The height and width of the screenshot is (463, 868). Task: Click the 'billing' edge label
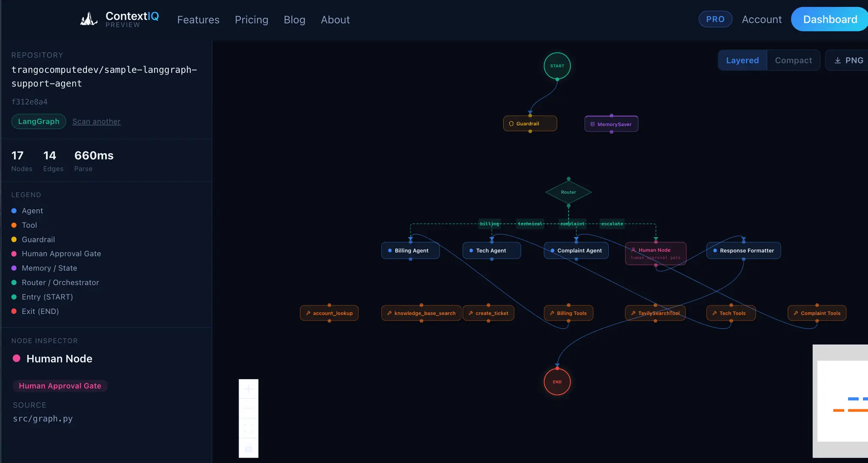point(490,224)
